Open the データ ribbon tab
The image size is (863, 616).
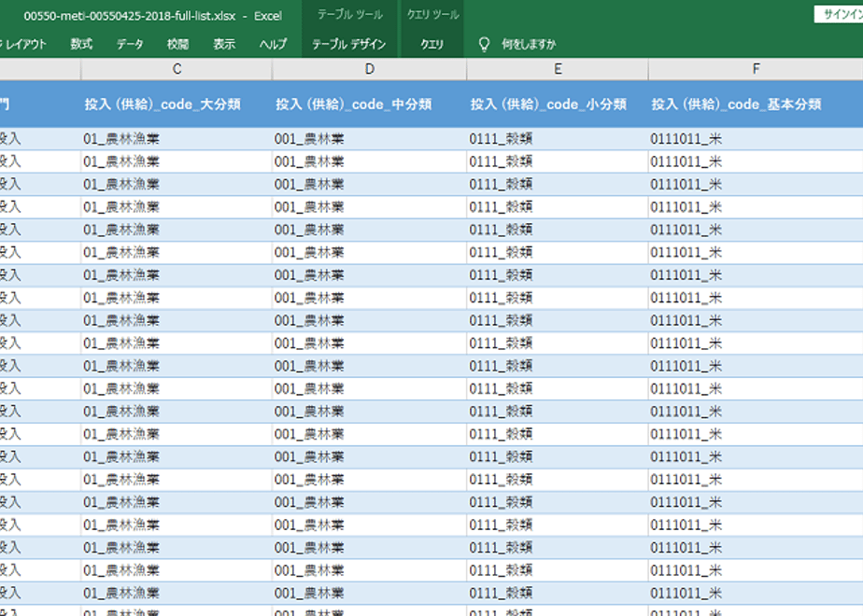point(130,45)
